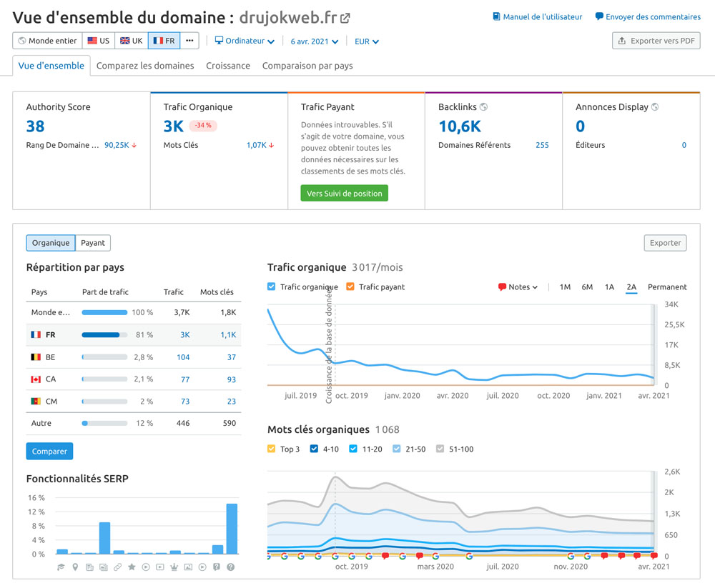Click the rectangular video play SERP icon

click(x=160, y=567)
